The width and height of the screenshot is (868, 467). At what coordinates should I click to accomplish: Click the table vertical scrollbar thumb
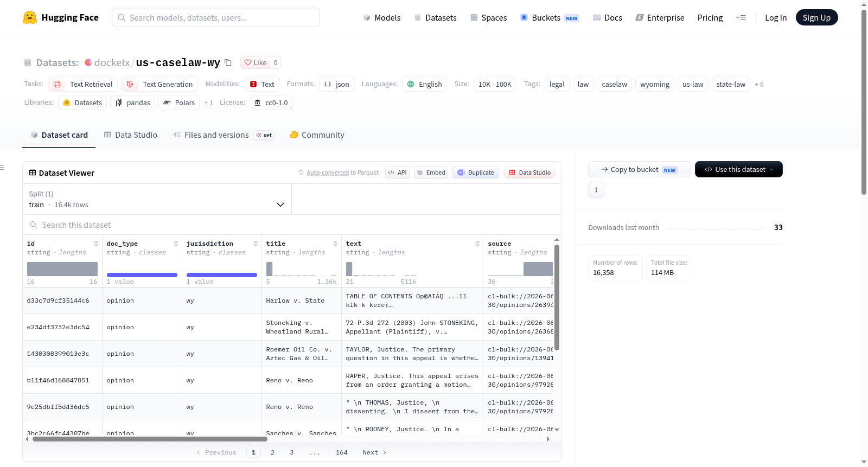[x=557, y=297]
